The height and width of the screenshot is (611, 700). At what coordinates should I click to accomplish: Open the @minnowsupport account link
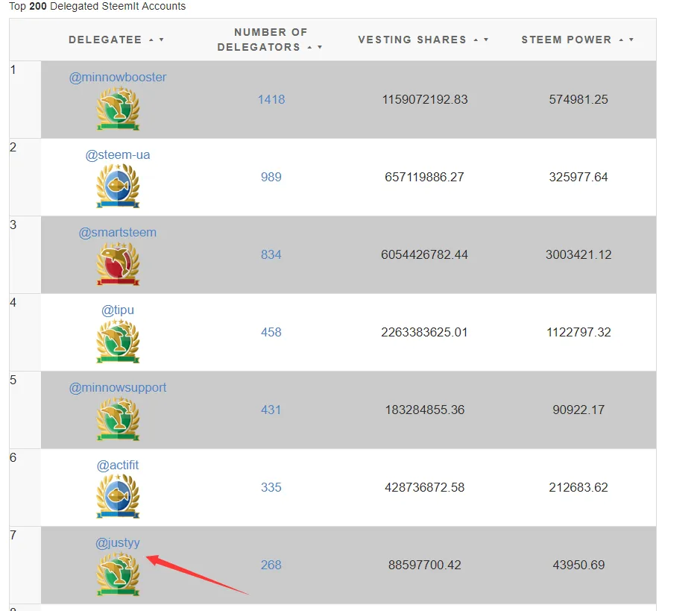click(x=117, y=387)
